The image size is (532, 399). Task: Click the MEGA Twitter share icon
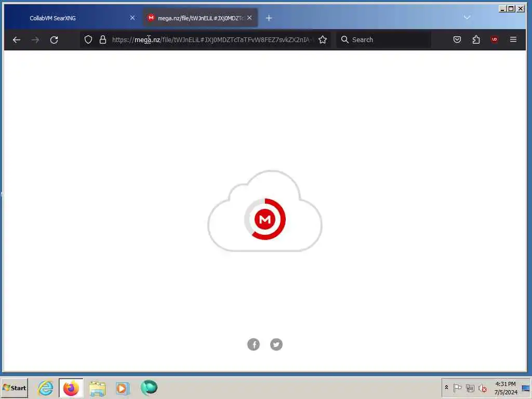pyautogui.click(x=276, y=344)
